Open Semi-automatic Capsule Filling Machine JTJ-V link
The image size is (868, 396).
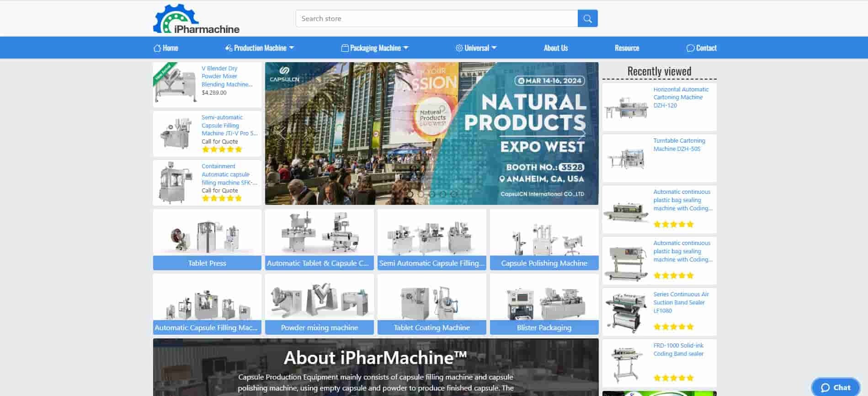[x=229, y=125]
